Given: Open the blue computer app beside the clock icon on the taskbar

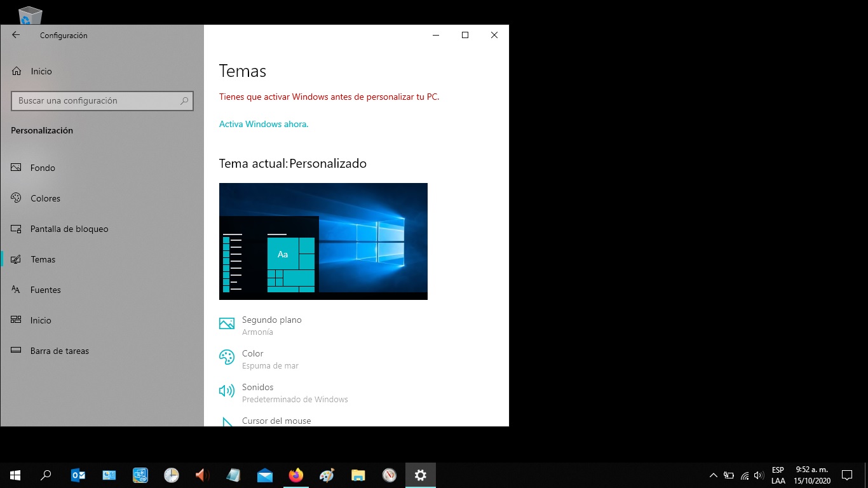Looking at the screenshot, I should pos(140,475).
